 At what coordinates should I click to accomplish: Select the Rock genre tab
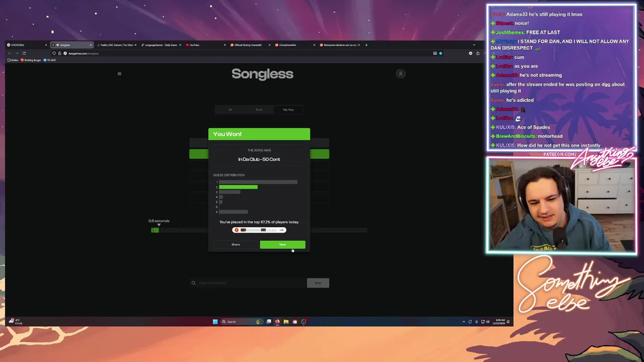pyautogui.click(x=259, y=110)
